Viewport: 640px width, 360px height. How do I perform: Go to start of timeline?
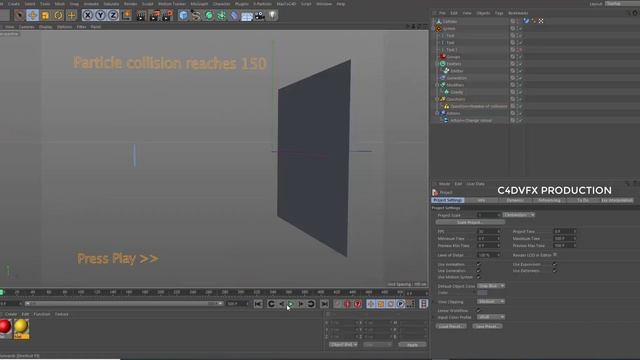click(x=258, y=304)
